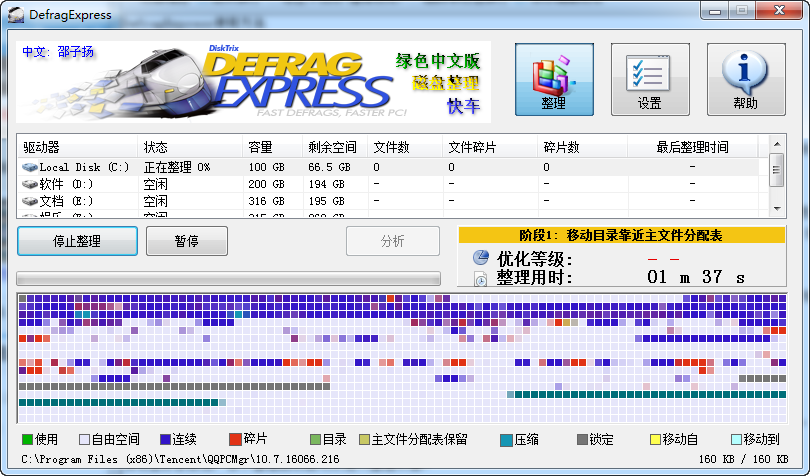Click green 使用 legend swatch
This screenshot has width=810, height=476.
click(27, 440)
